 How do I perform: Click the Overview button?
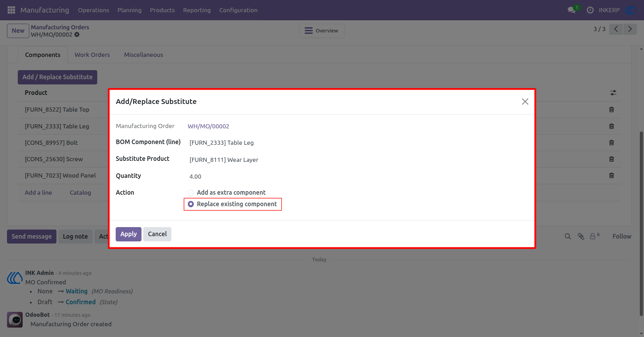click(322, 31)
